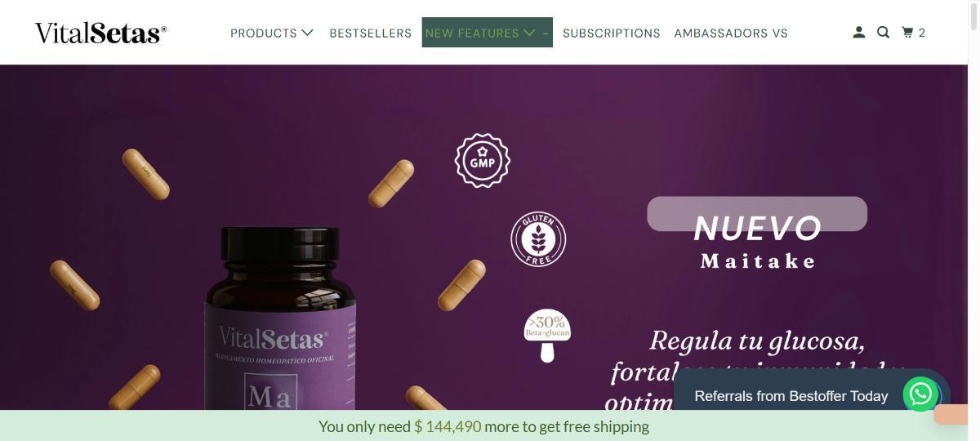Open the user account icon
Screen dimensions: 980x441
(x=858, y=33)
